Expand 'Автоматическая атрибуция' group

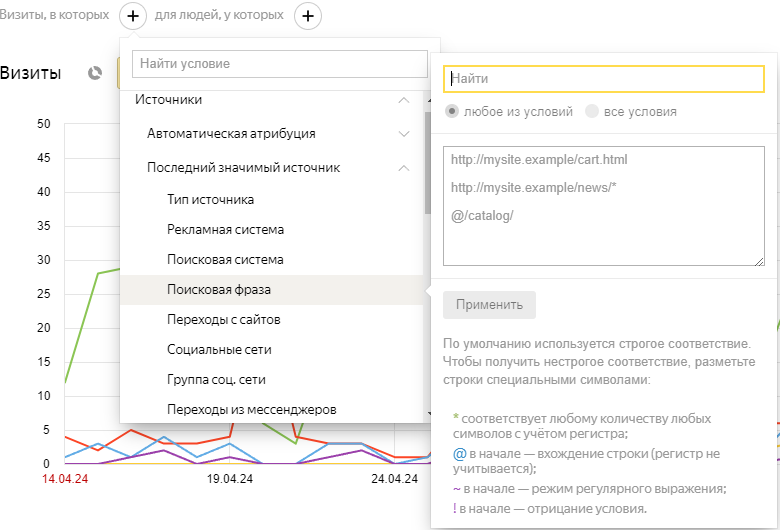pos(403,134)
